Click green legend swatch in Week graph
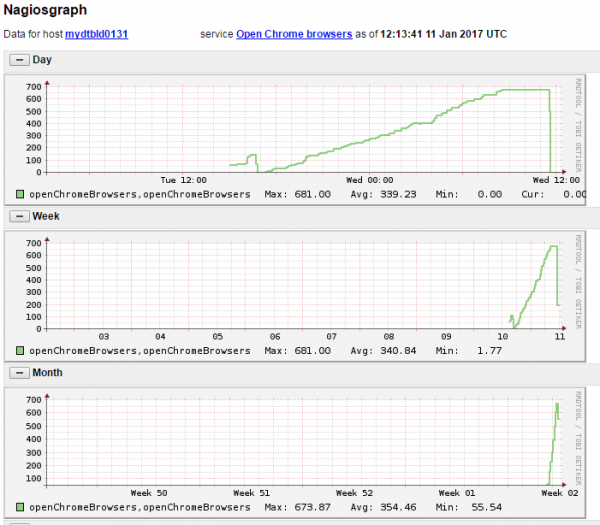This screenshot has width=600, height=525. (x=21, y=351)
